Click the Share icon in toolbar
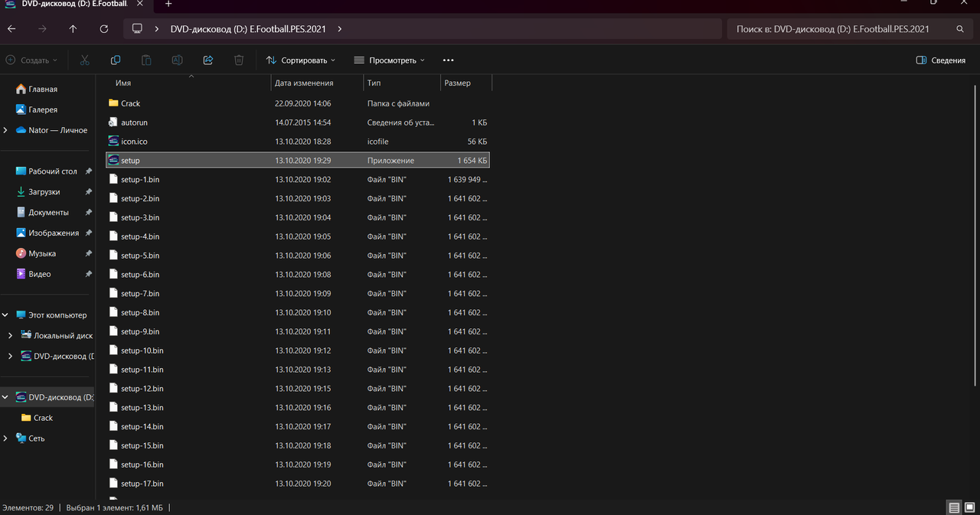The height and width of the screenshot is (515, 980). 207,60
